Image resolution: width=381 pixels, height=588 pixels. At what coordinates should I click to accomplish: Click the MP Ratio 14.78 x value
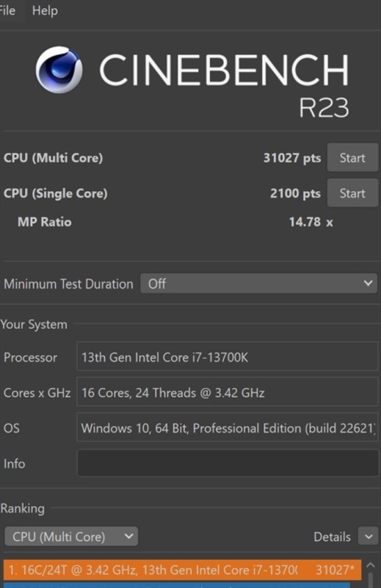tap(311, 222)
